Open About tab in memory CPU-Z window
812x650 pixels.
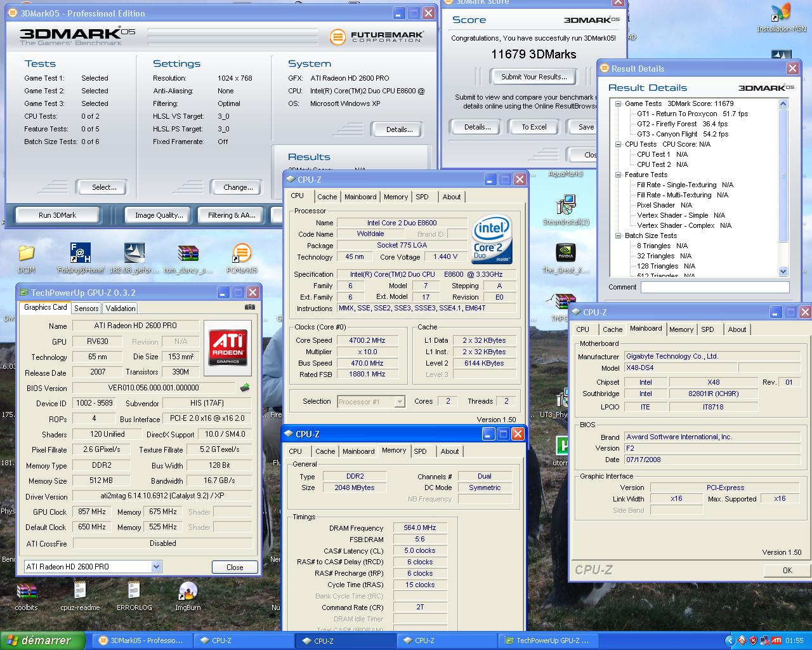450,451
